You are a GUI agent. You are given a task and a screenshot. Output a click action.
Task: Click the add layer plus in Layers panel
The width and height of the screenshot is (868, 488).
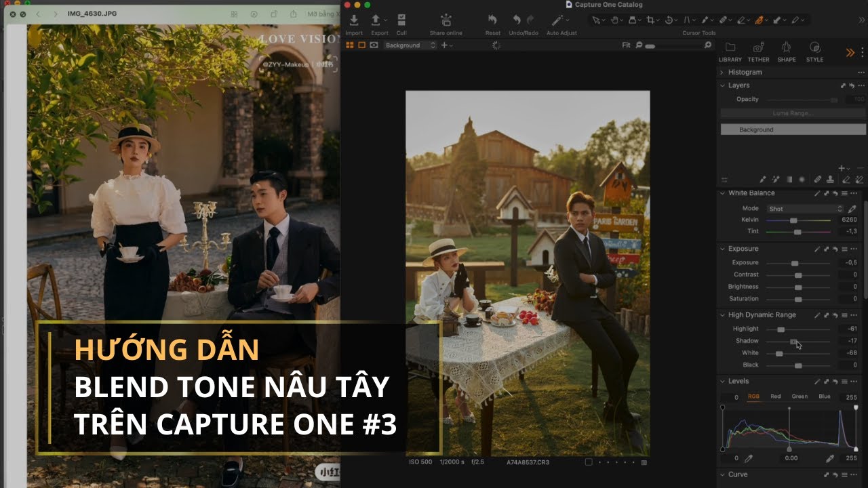(x=842, y=168)
